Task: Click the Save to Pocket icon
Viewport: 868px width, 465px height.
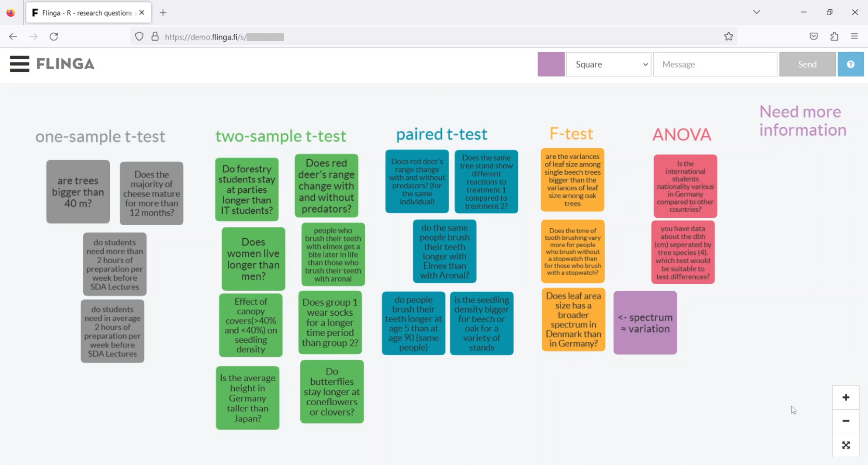Action: [814, 36]
